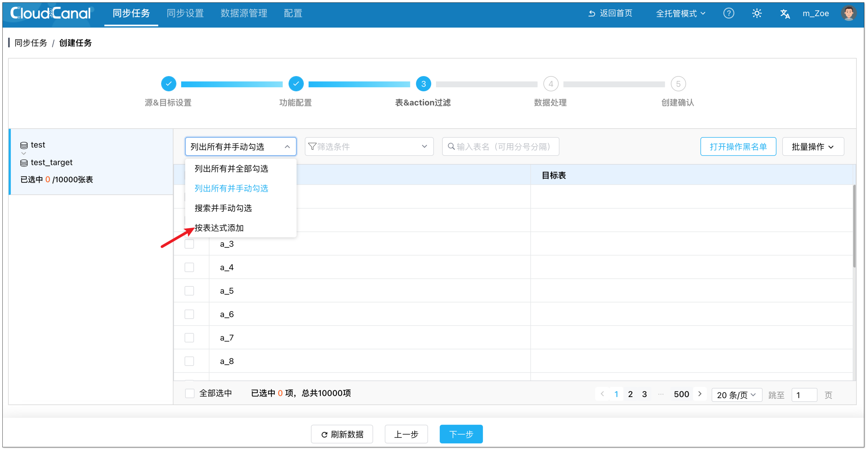This screenshot has width=868, height=451.
Task: Click the search magnifier icon in table name field
Action: pos(451,146)
